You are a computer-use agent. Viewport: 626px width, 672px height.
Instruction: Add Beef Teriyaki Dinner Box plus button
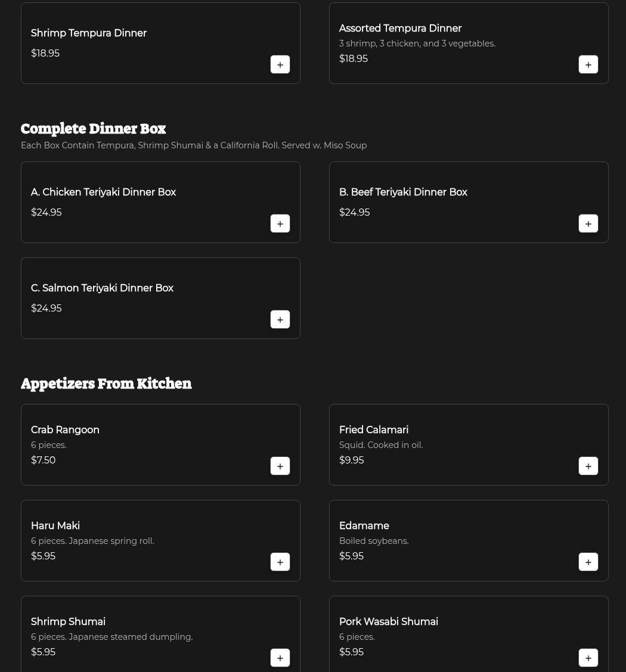588,224
